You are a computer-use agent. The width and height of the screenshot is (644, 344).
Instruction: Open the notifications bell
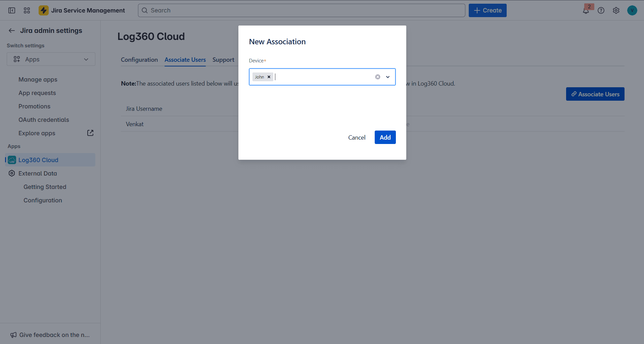pyautogui.click(x=585, y=10)
